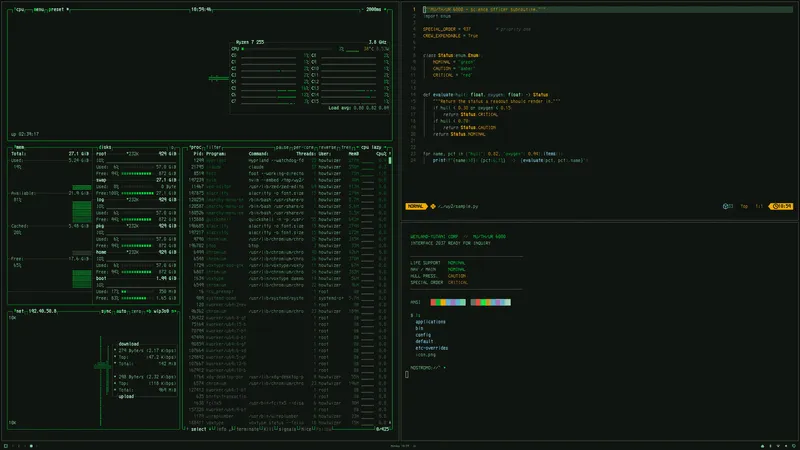This screenshot has width=800, height=450.
Task: Click the Load avg readout
Action: click(x=358, y=108)
